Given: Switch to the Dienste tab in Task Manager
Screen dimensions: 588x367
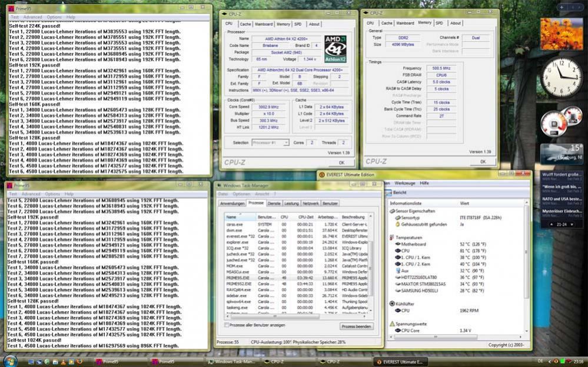Looking at the screenshot, I should (x=274, y=203).
